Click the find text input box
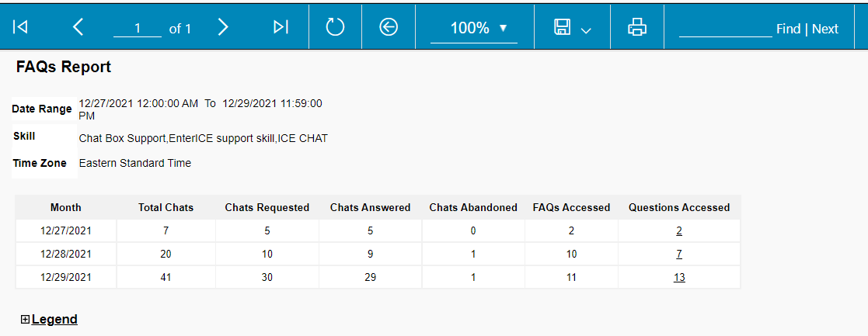The width and height of the screenshot is (868, 336). pyautogui.click(x=725, y=28)
